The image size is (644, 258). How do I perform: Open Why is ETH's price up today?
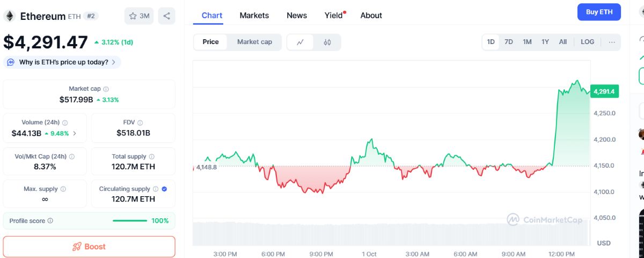tap(62, 62)
